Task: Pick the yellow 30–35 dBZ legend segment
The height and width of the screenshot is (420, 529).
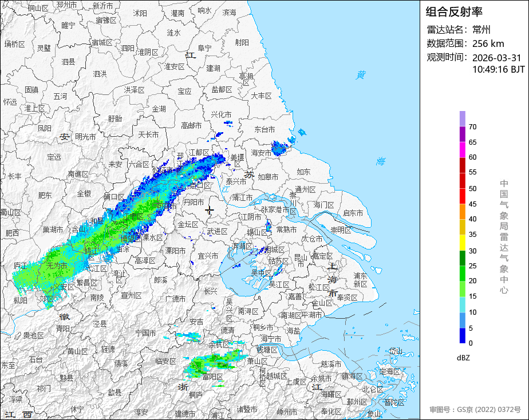Action: [462, 243]
